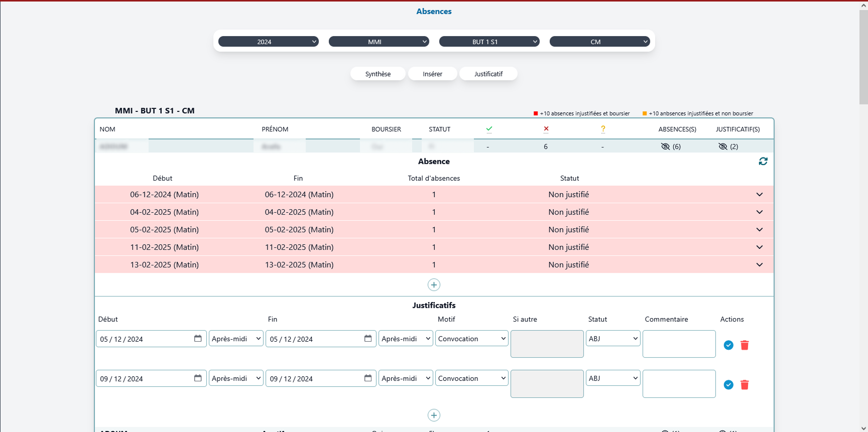Sort by the PRÉNOM column header
This screenshot has width=868, height=432.
275,129
